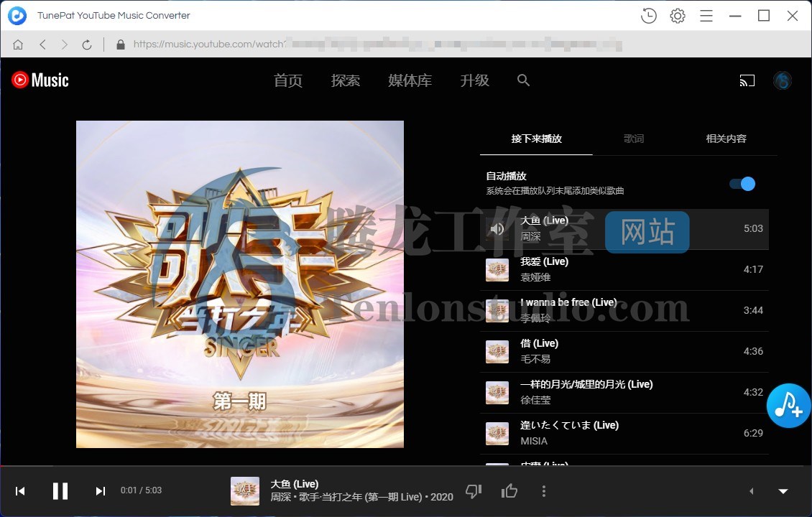The width and height of the screenshot is (812, 517).
Task: Open artist 周深 link in player bar
Action: 281,498
